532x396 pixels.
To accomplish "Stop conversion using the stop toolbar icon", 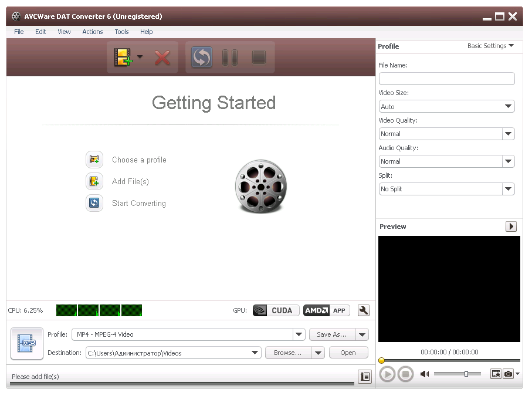I will click(259, 57).
